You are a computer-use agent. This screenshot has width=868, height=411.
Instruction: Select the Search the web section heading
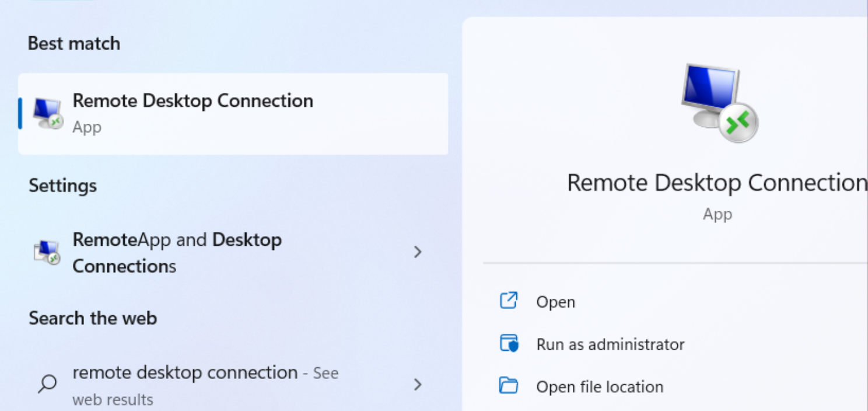92,318
